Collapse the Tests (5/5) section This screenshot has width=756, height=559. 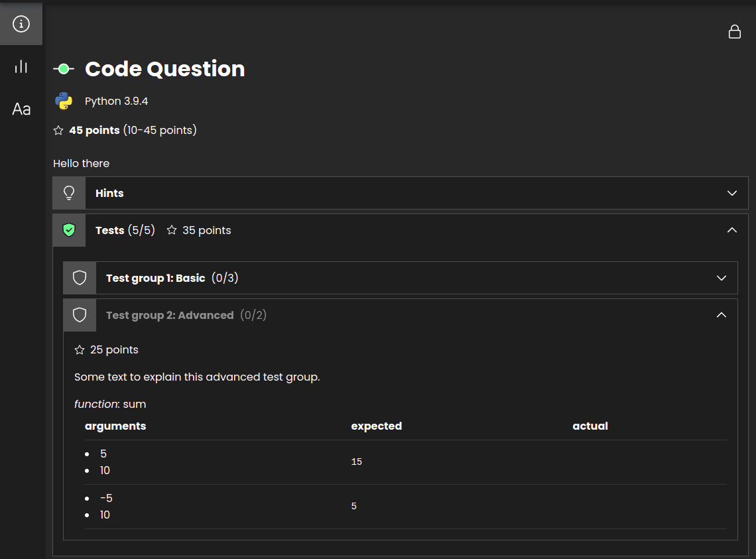[731, 229]
